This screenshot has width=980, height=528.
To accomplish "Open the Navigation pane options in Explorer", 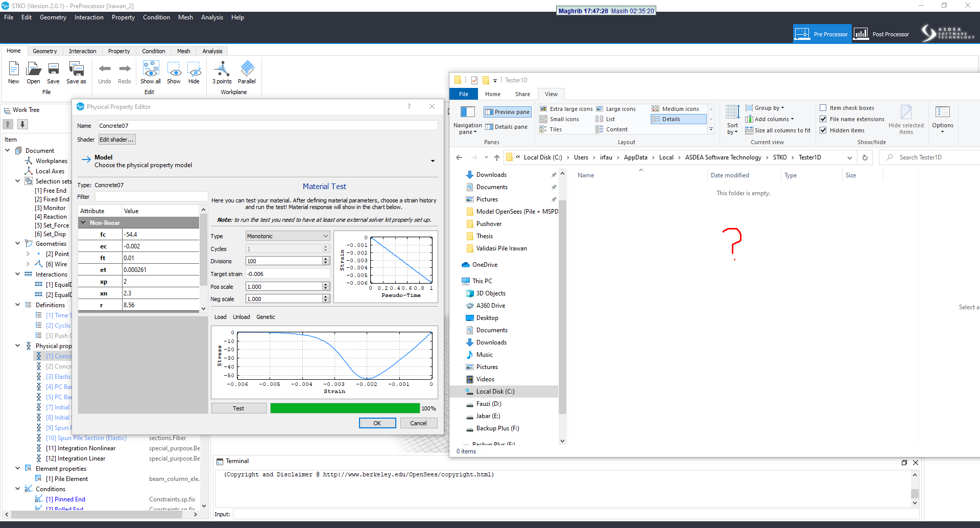I will tap(467, 121).
